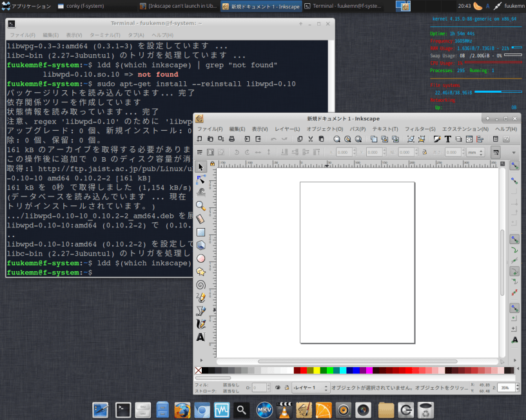
Task: Click the Cut scissors icon
Action: point(311,138)
